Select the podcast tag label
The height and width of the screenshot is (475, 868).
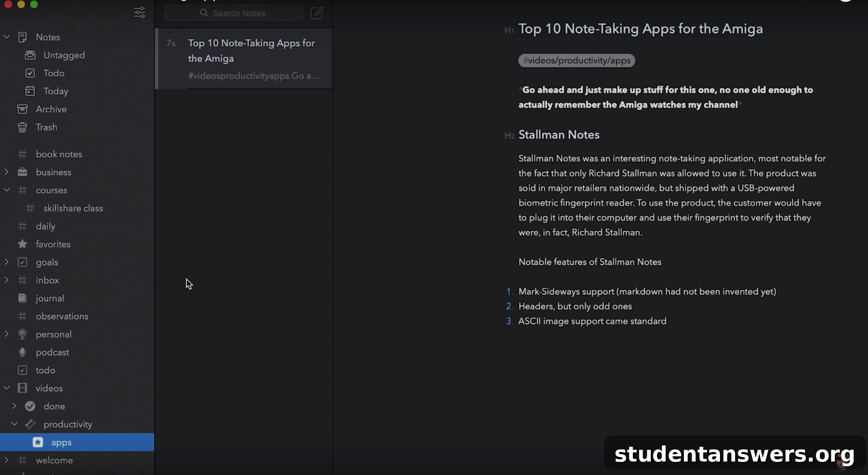click(53, 352)
